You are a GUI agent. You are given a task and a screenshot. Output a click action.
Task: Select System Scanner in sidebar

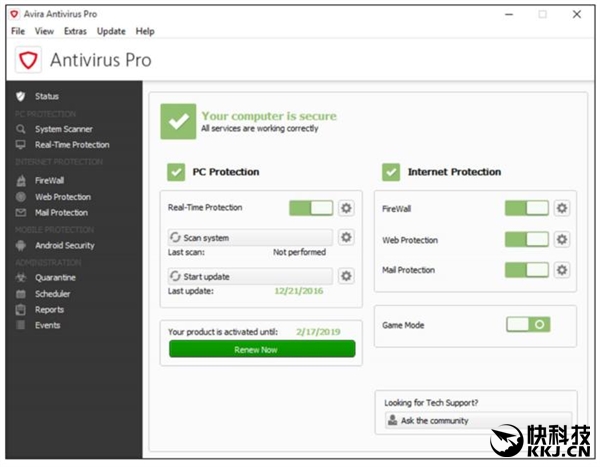point(64,129)
